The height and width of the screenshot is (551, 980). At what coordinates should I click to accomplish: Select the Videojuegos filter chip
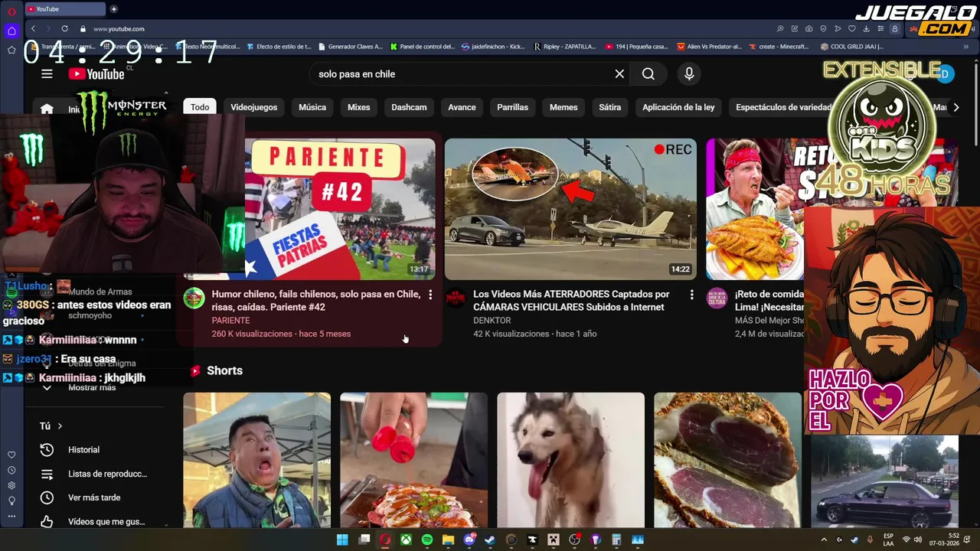pos(254,107)
